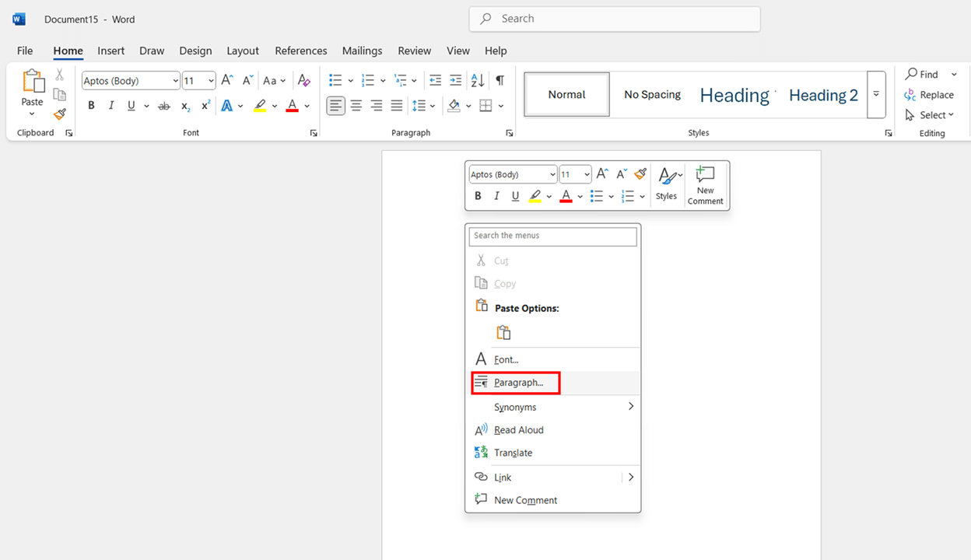Click Numbering icon in the mini toolbar
This screenshot has height=560, width=971.
tap(629, 196)
